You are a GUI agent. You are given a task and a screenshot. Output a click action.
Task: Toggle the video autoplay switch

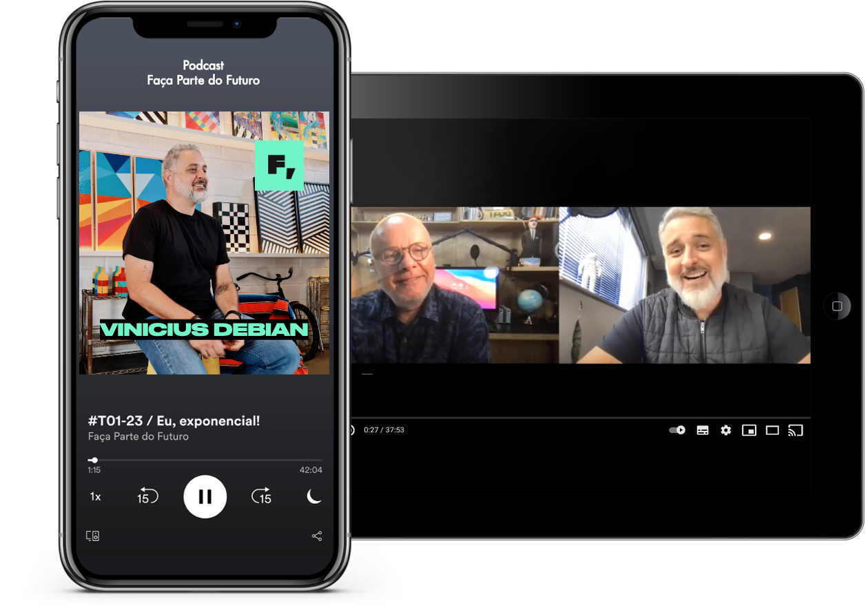pyautogui.click(x=677, y=430)
